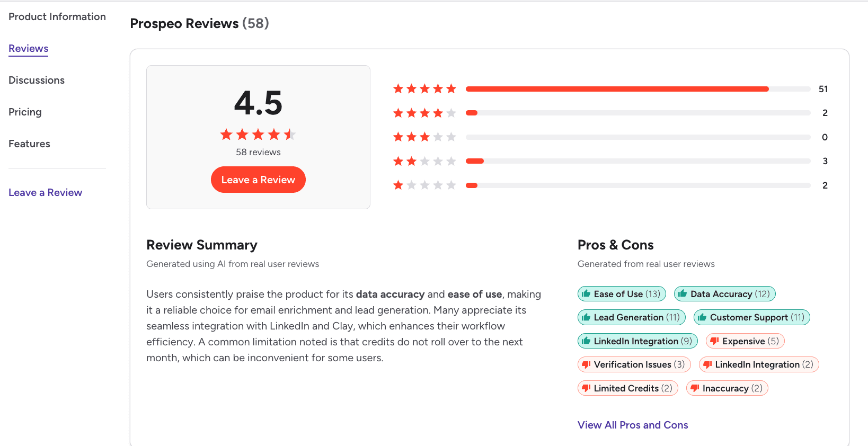Image resolution: width=868 pixels, height=446 pixels.
Task: Click the Leave a Review button
Action: (x=258, y=180)
